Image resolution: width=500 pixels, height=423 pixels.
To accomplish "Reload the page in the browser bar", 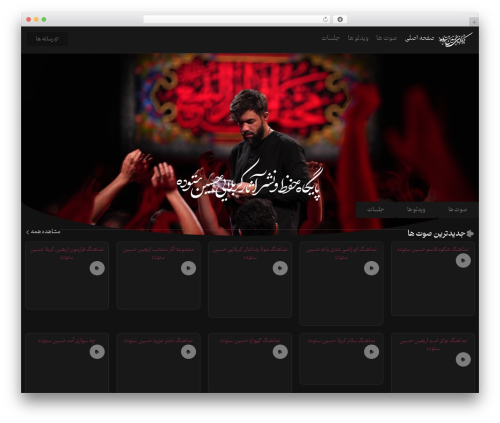I will click(x=325, y=20).
